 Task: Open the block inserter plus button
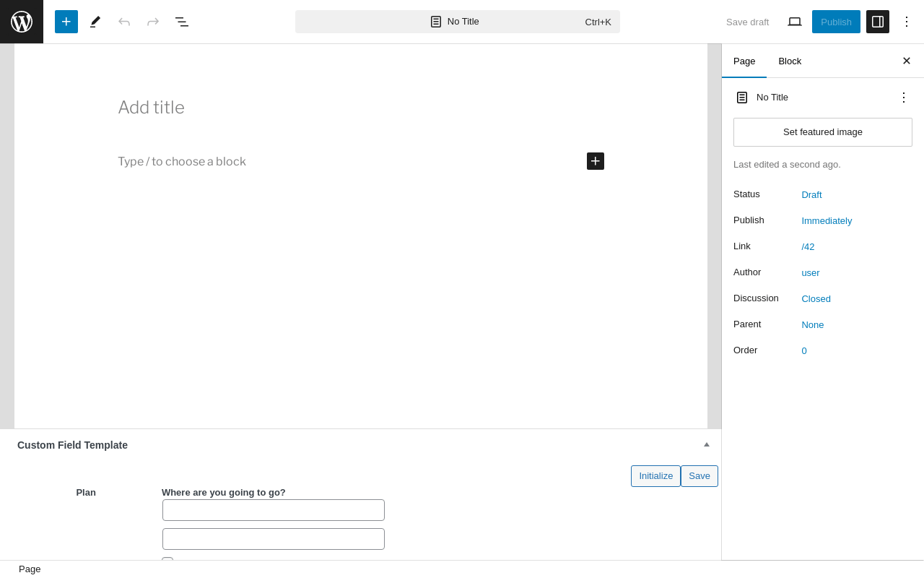point(66,22)
